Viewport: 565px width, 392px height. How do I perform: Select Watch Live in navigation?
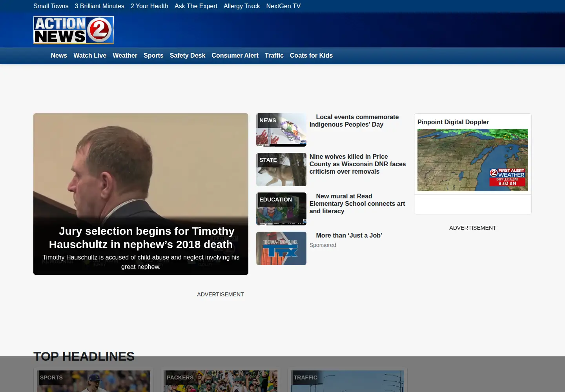pyautogui.click(x=90, y=56)
